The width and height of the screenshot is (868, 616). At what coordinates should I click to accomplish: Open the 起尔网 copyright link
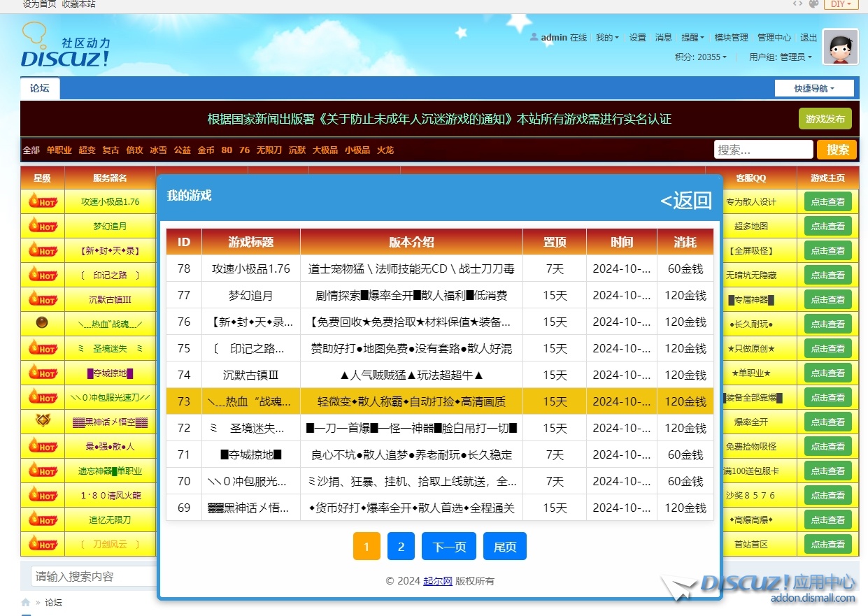[x=437, y=581]
